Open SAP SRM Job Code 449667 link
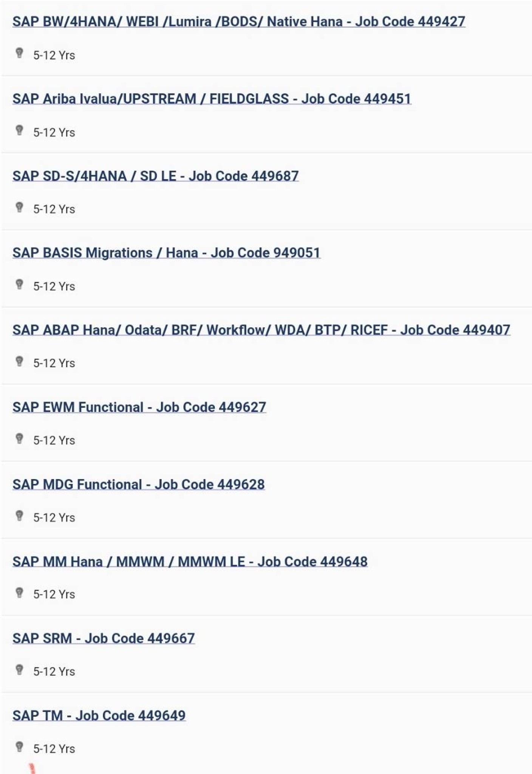The height and width of the screenshot is (774, 532). (x=104, y=638)
